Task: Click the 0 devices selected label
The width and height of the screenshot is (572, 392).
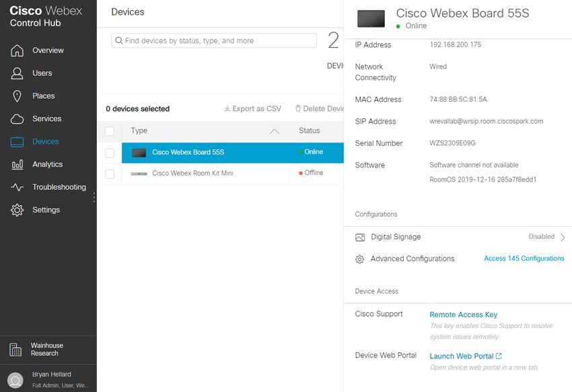Action: 138,109
